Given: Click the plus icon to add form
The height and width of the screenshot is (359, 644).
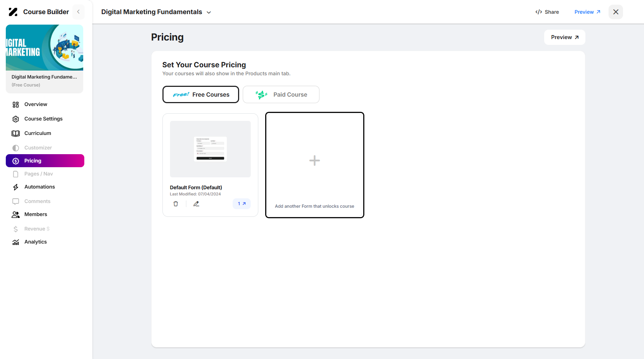Looking at the screenshot, I should (x=315, y=161).
